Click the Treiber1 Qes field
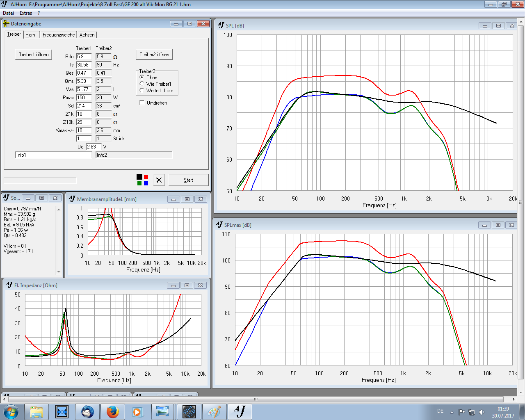Screen dimensions: 525x420 click(84, 73)
